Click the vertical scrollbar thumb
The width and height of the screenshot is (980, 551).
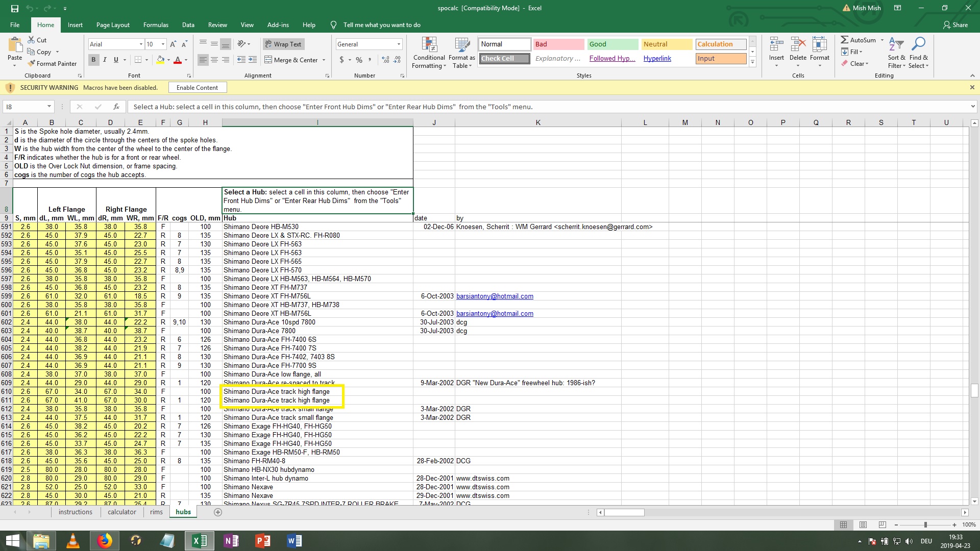pos(974,390)
